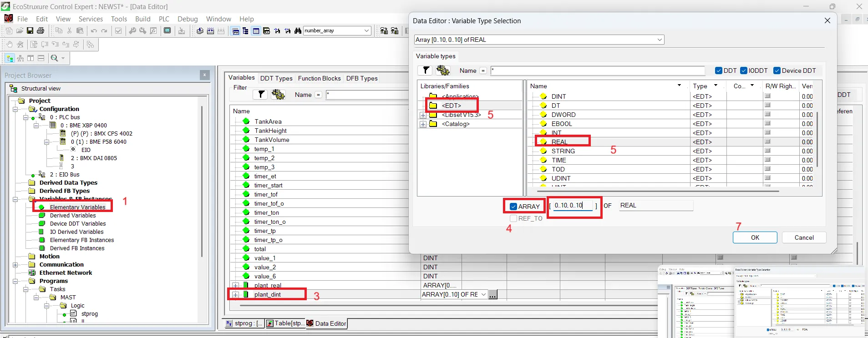Click R/W rights box in DINT row

(x=767, y=96)
